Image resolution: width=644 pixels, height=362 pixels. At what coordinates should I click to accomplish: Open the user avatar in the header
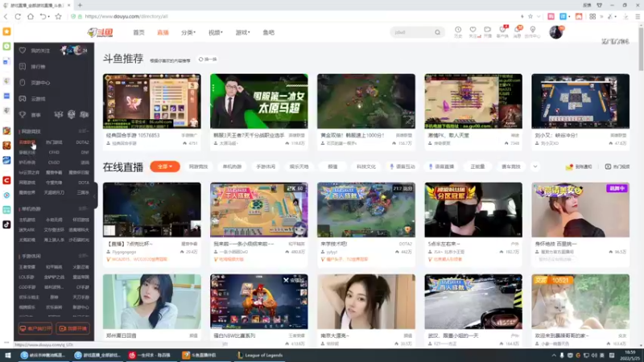click(x=555, y=32)
